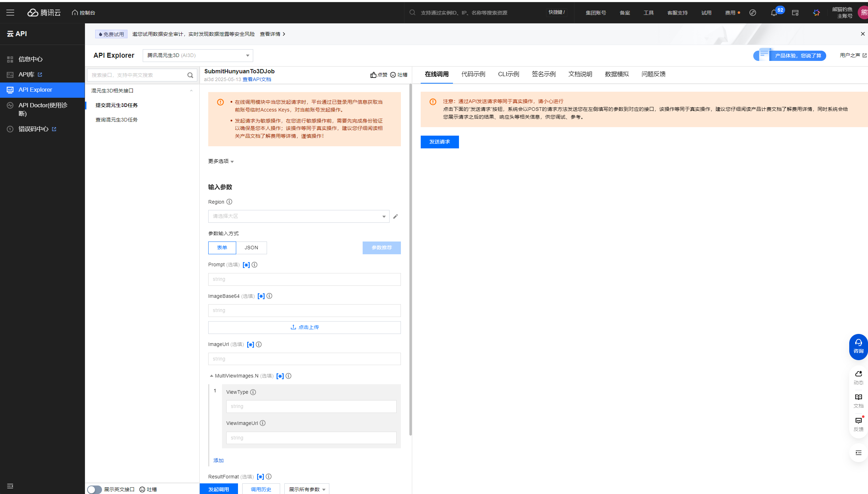Switch to the 代码示例 tab

pos(473,74)
